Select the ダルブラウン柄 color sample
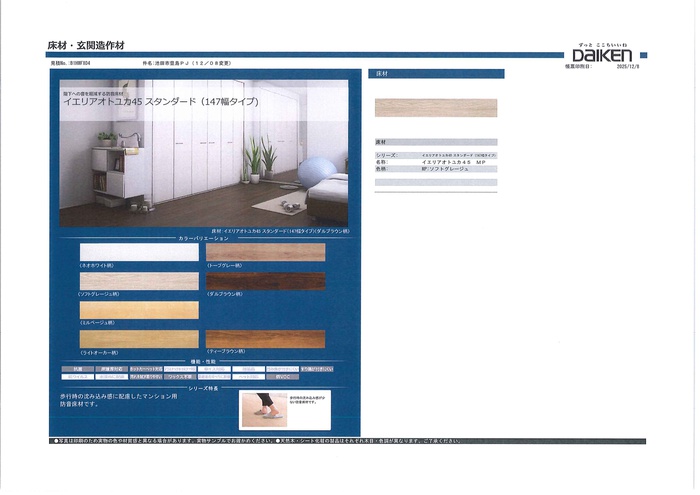The image size is (700, 495). point(265,281)
